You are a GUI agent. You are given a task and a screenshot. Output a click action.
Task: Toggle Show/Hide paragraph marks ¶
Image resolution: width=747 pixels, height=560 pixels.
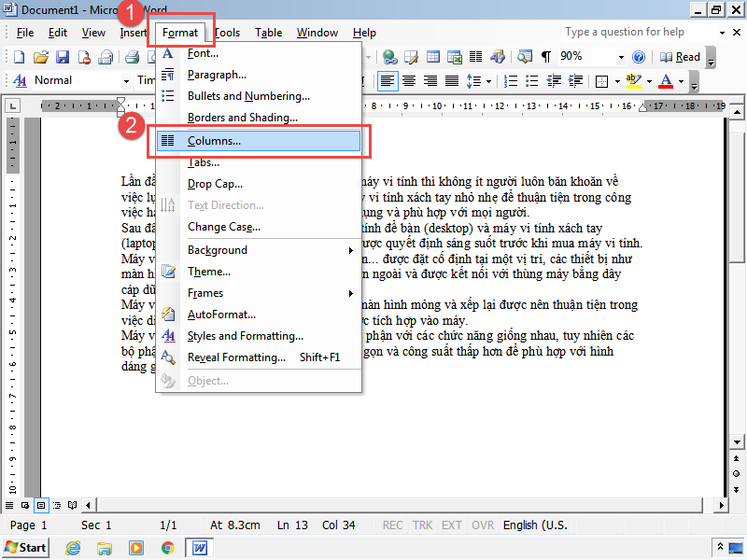coord(546,57)
